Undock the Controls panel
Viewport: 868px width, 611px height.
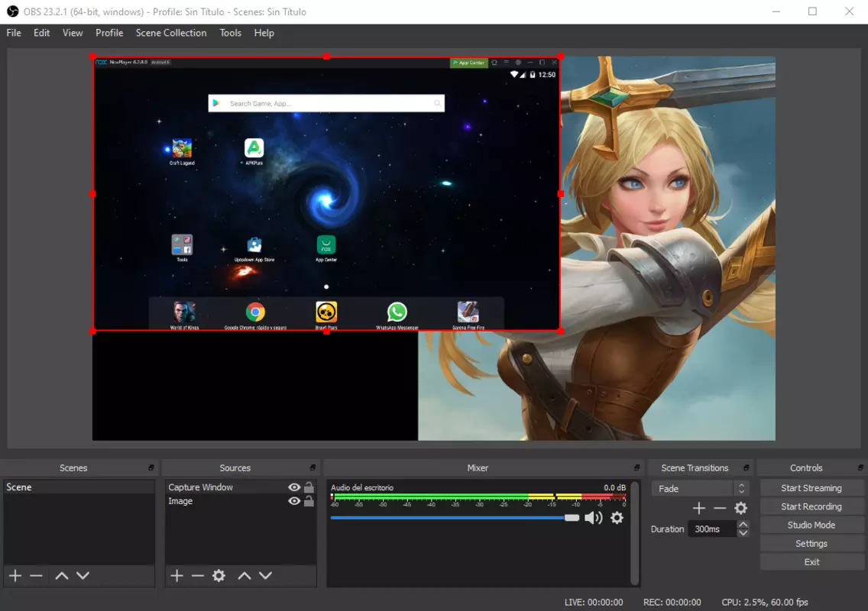pos(860,467)
